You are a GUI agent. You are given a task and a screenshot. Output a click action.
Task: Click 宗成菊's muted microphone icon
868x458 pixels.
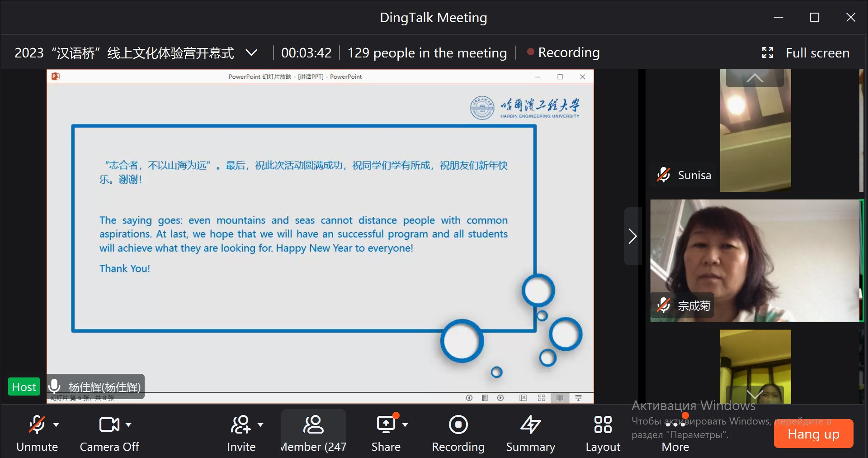click(663, 305)
